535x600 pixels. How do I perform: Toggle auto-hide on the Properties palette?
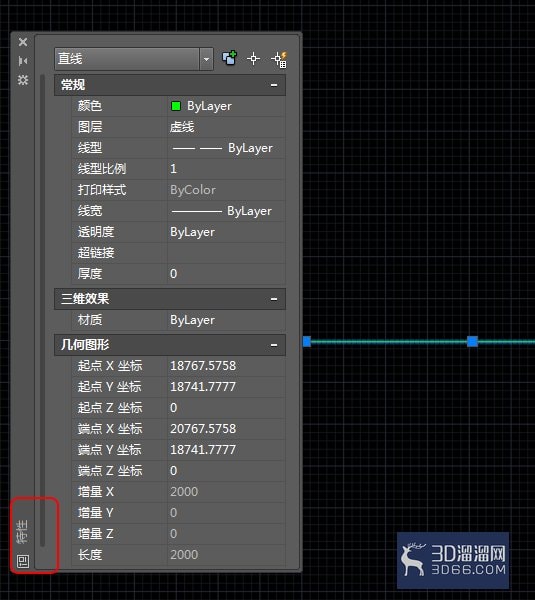coord(23,61)
